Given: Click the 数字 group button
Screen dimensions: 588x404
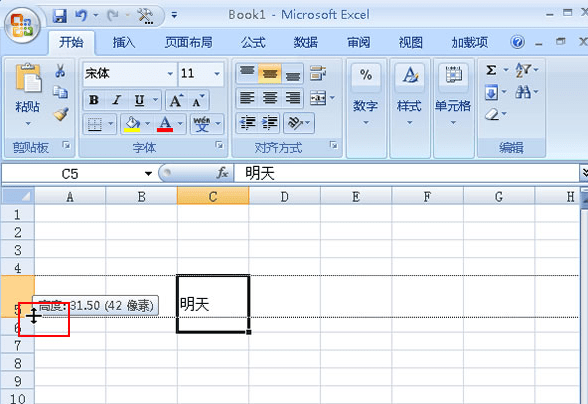Looking at the screenshot, I should (366, 95).
